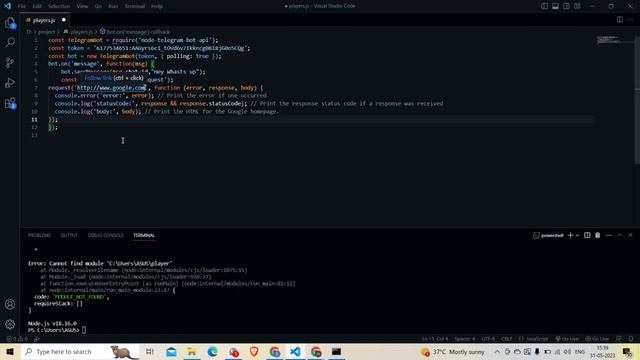This screenshot has height=360, width=640.
Task: Split the editor to the right
Action: [620, 20]
